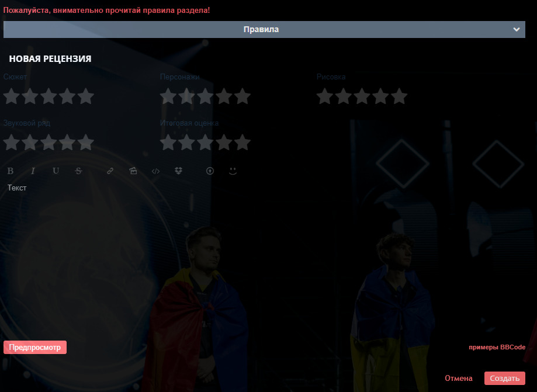Image resolution: width=537 pixels, height=392 pixels.
Task: Click the Dropbox-style spoiler icon
Action: [x=178, y=171]
